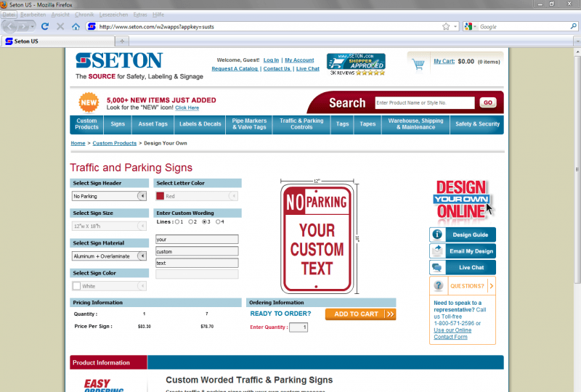Click the Seton logo
Image resolution: width=581 pixels, height=392 pixels.
tap(119, 60)
